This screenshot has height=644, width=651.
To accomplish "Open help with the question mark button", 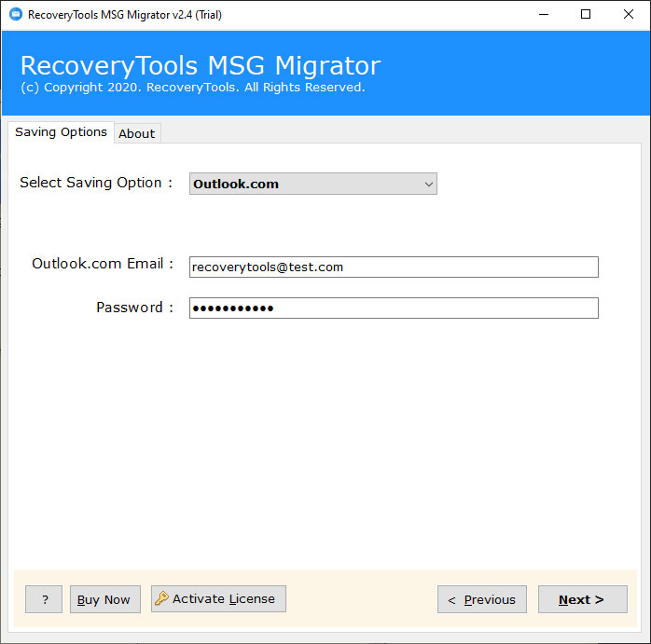I will [44, 599].
